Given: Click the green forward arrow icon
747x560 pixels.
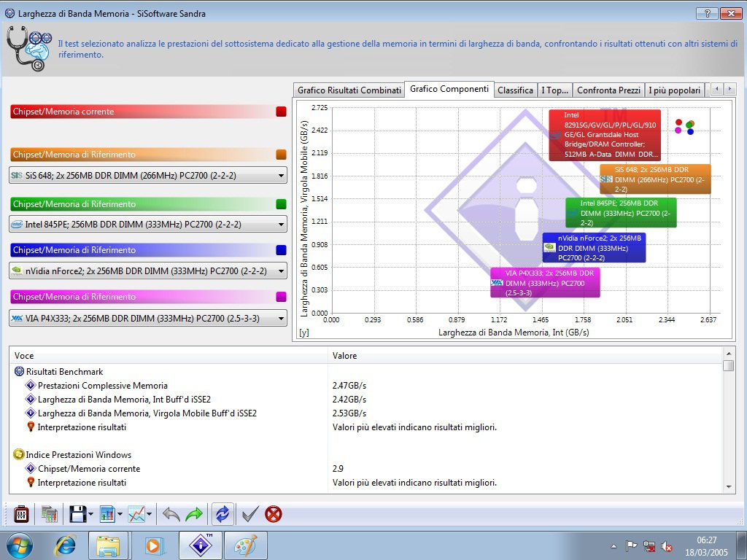Looking at the screenshot, I should [x=194, y=514].
